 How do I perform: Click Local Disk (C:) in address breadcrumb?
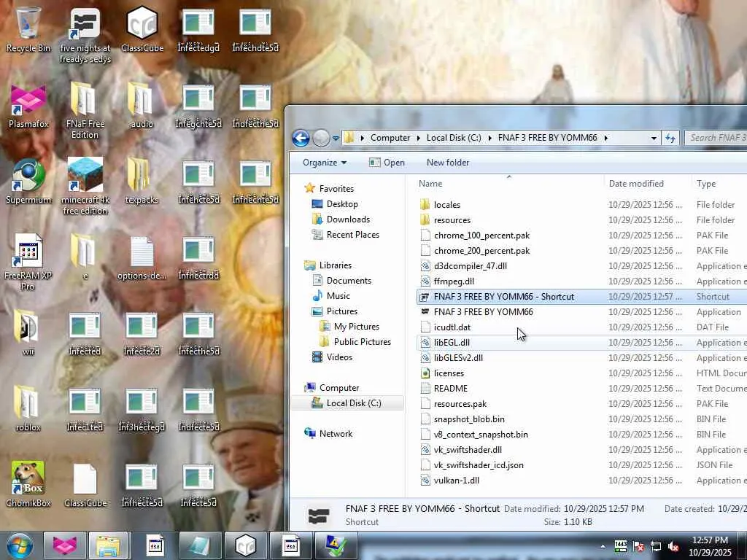454,138
